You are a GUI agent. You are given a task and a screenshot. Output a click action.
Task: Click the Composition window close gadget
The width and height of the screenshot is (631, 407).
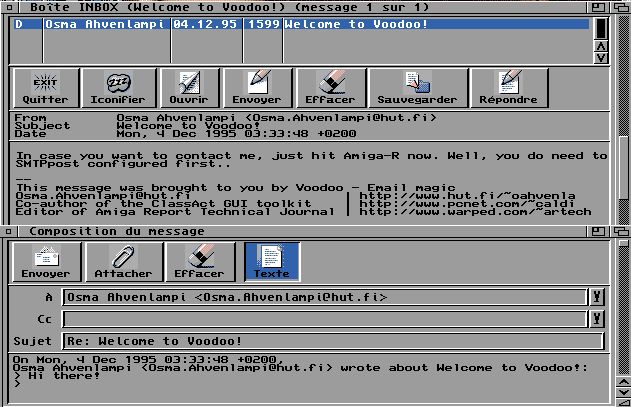(x=9, y=231)
